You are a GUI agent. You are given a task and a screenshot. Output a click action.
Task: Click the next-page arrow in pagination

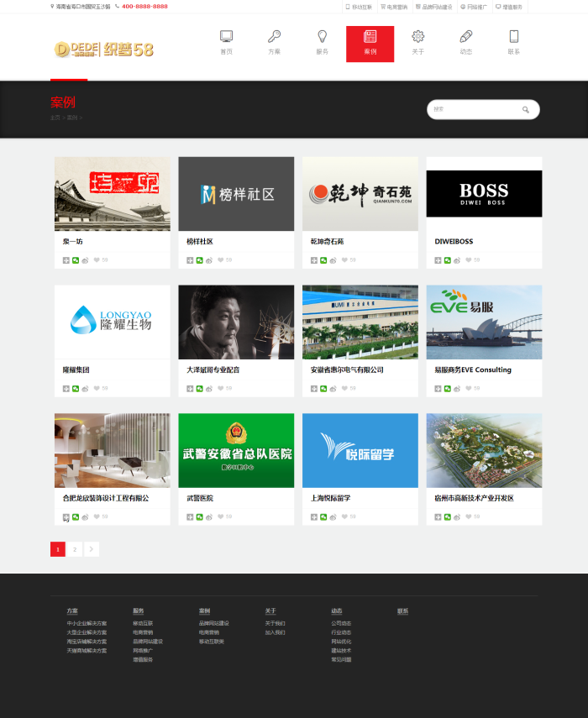pyautogui.click(x=92, y=549)
